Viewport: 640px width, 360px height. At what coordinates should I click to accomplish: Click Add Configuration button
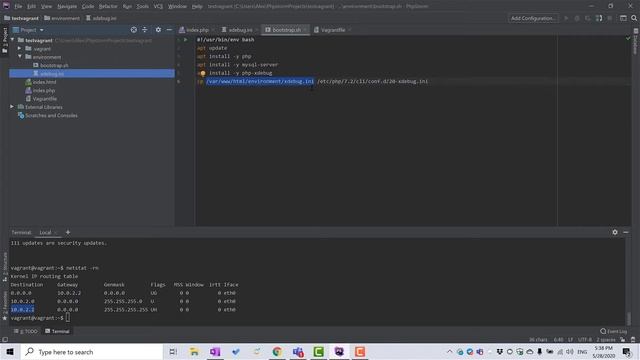533,18
